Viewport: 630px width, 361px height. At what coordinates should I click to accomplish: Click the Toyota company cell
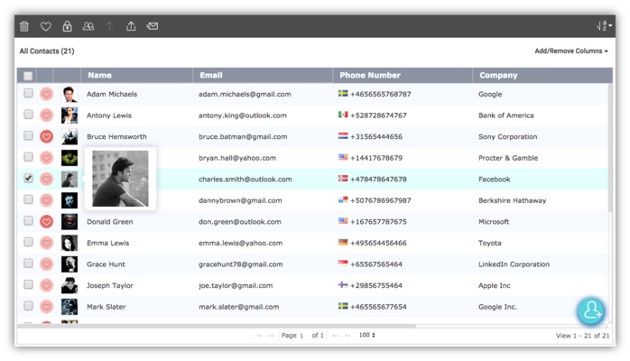[x=490, y=243]
